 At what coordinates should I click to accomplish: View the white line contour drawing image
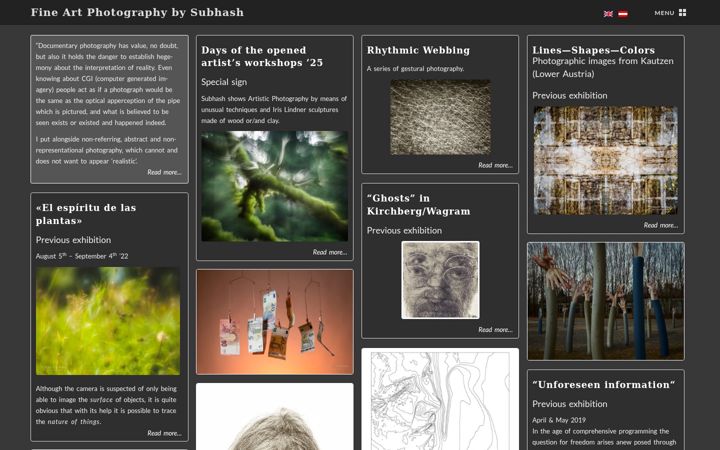(440, 399)
